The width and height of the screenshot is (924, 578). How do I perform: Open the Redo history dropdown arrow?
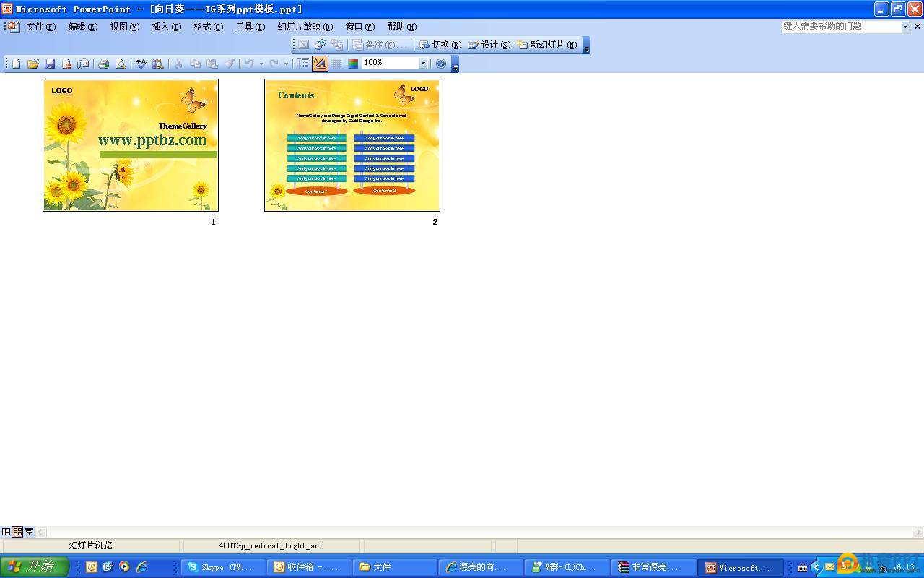pos(286,64)
